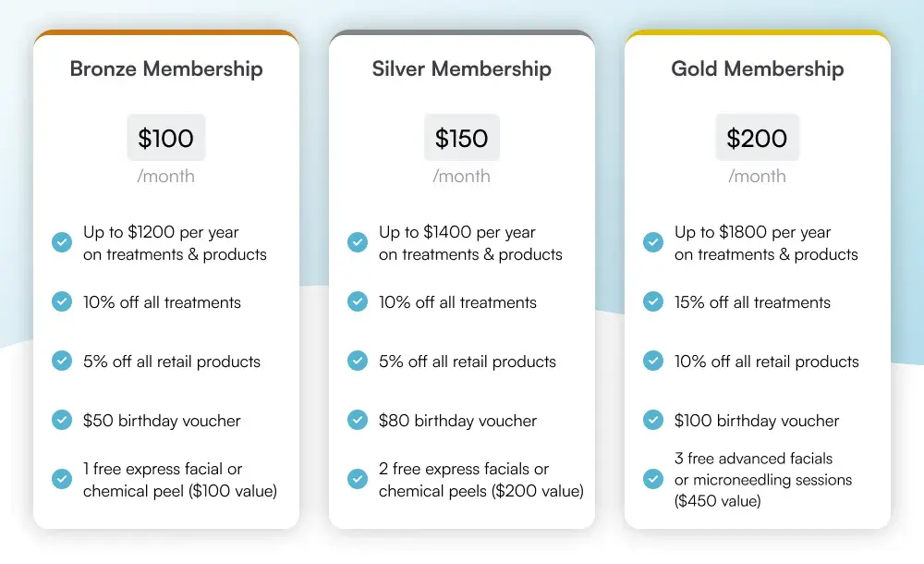This screenshot has width=924, height=564.
Task: Select the Gold Membership heading
Action: [758, 69]
